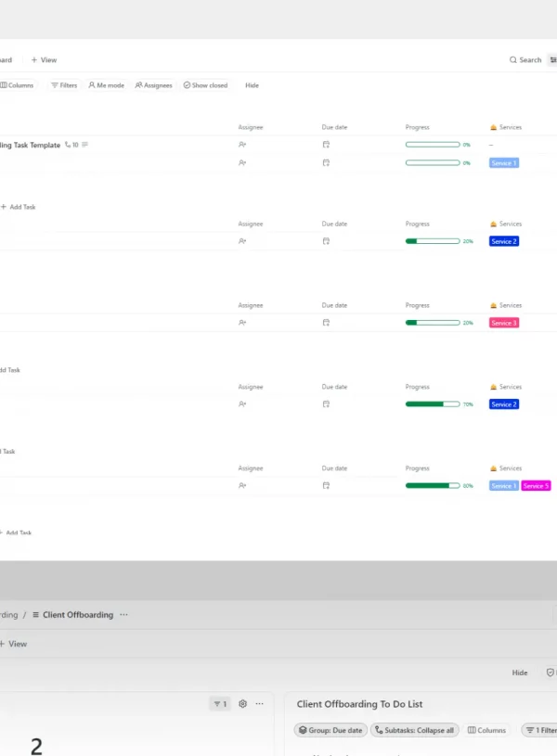Viewport: 557px width, 756px height.
Task: Click the calendar icon in the 20% Service 2 row
Action: coord(326,241)
